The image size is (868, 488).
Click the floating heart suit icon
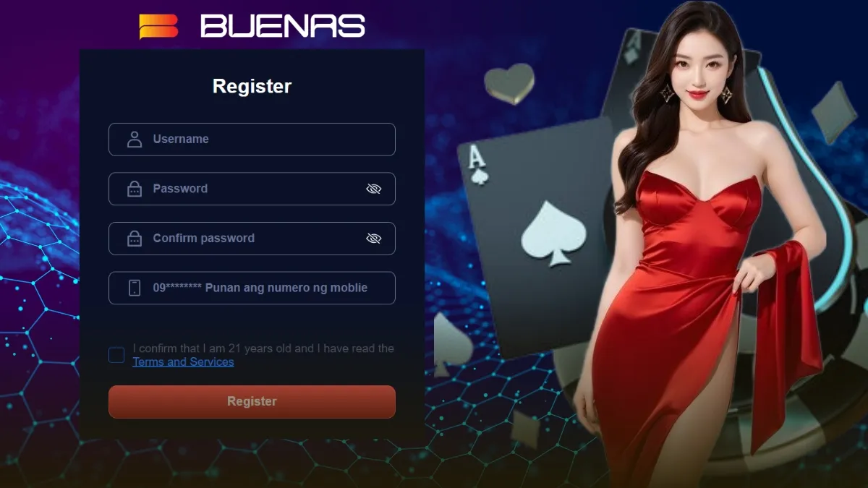coord(509,83)
